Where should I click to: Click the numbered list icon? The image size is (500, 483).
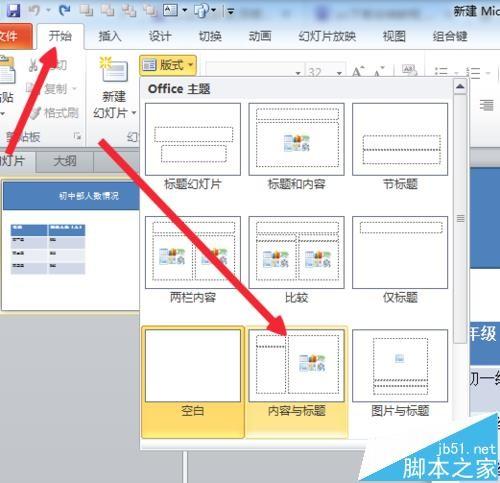[x=473, y=72]
